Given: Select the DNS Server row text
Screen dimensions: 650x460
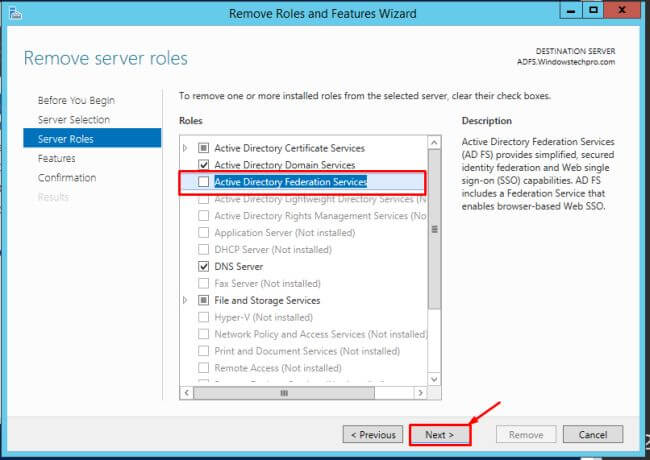Looking at the screenshot, I should click(239, 266).
